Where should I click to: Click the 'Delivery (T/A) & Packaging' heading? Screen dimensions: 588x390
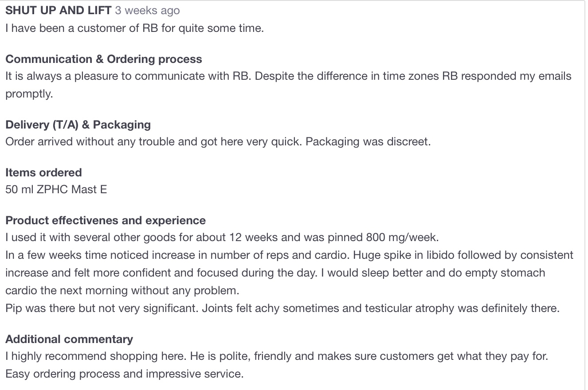click(78, 125)
